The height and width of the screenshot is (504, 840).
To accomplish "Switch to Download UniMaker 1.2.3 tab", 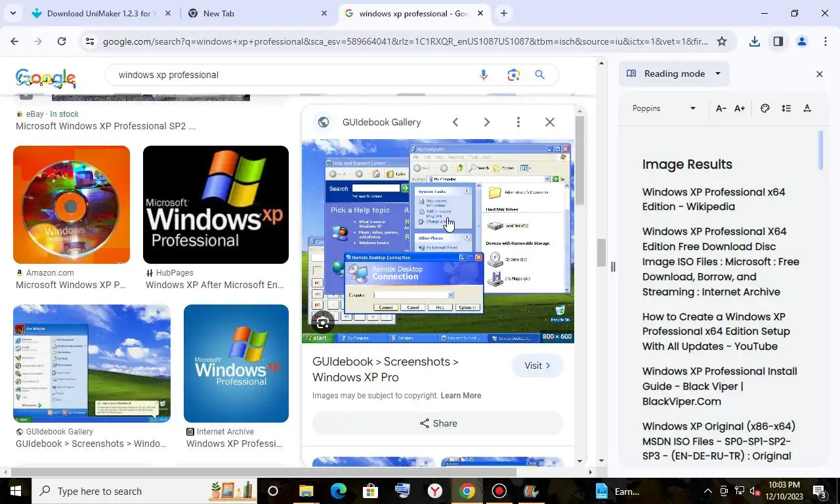I will (x=102, y=13).
